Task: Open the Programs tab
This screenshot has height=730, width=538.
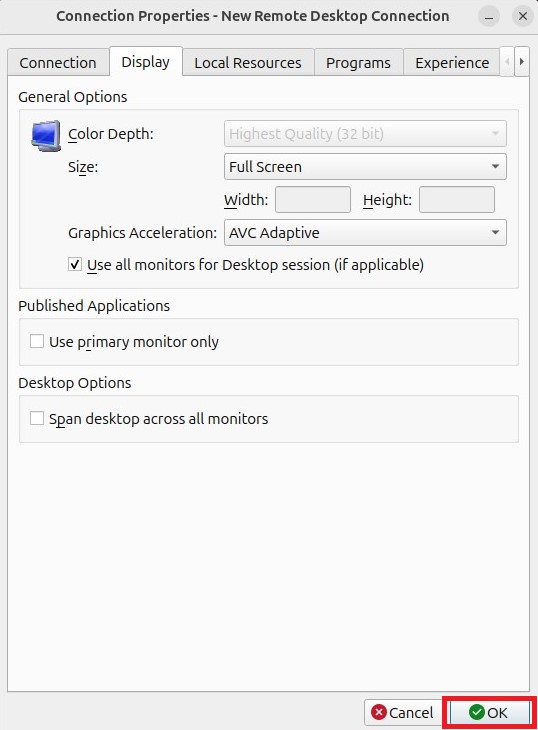Action: tap(358, 62)
